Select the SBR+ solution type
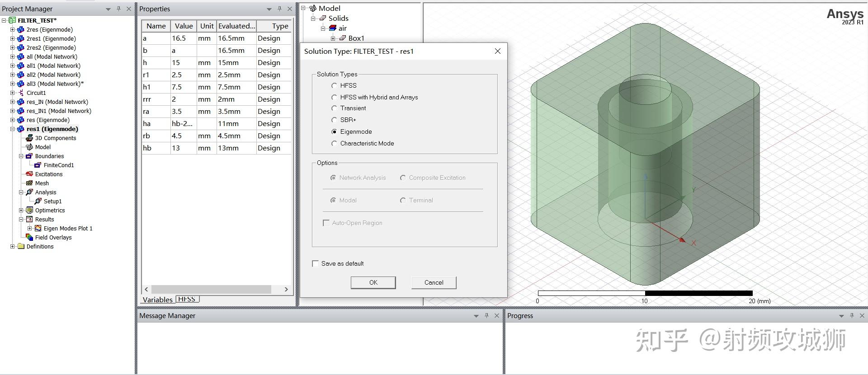868x375 pixels. point(334,120)
